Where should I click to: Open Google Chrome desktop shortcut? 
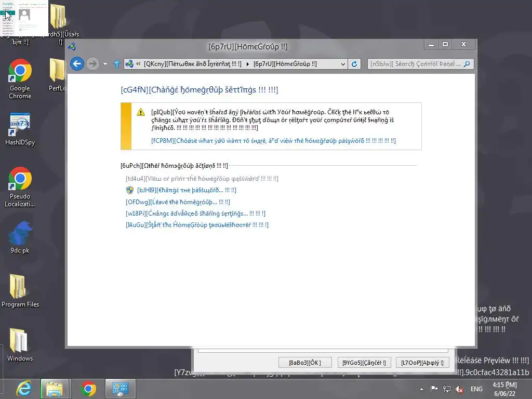(20, 79)
